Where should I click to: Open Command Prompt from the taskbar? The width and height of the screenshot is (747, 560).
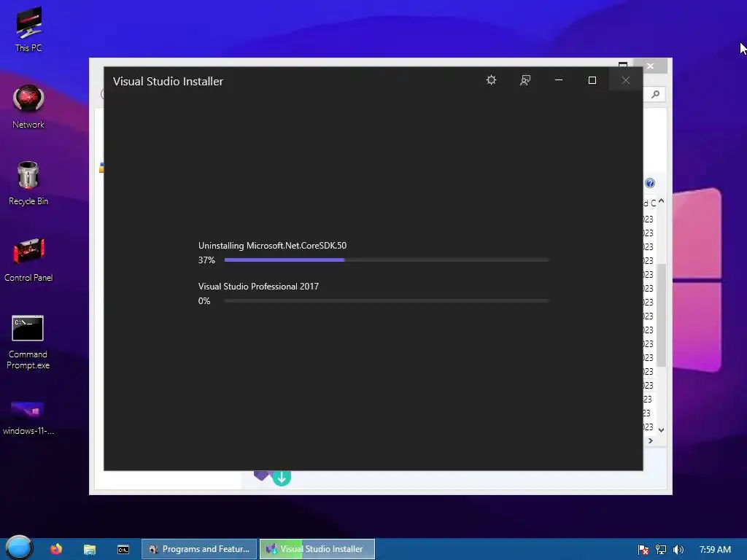pos(123,550)
